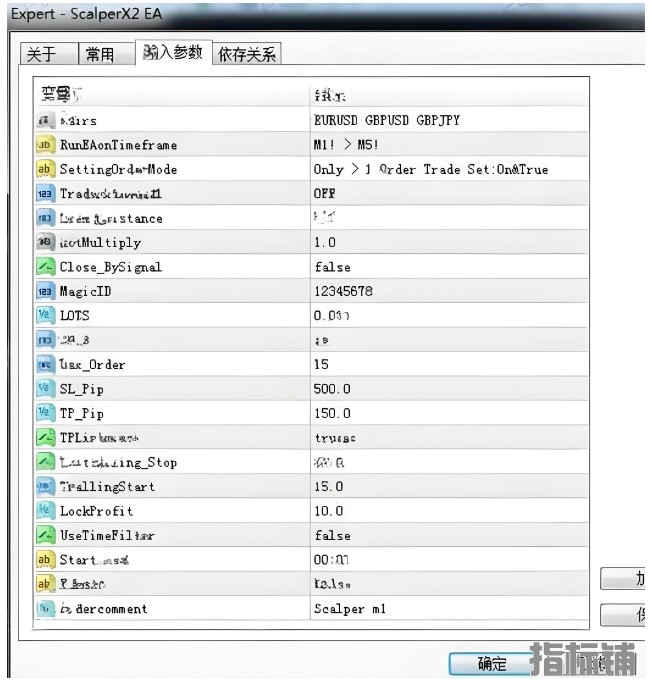Switch to the 常用 tab
652x684 pixels.
click(100, 54)
